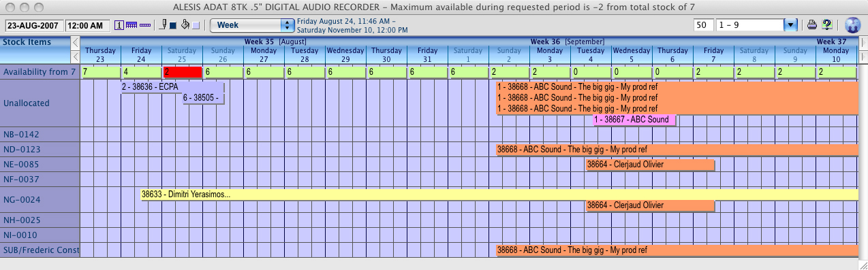The image size is (868, 270).
Task: Select stock item NH-0025
Action: tap(40, 220)
